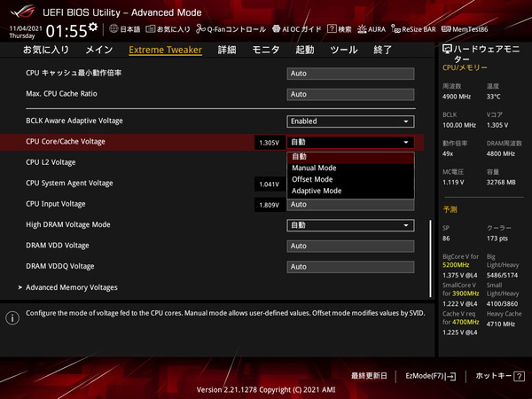Collapse CPU Core/Cache Voltage dropdown
The image size is (532, 399).
click(x=350, y=142)
